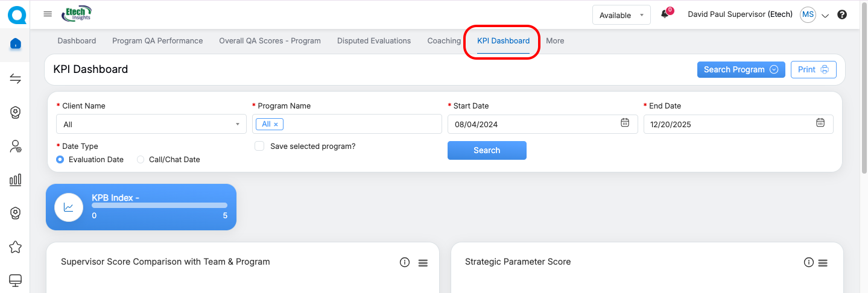This screenshot has width=868, height=293.
Task: Open the star icon in sidebar
Action: click(16, 247)
